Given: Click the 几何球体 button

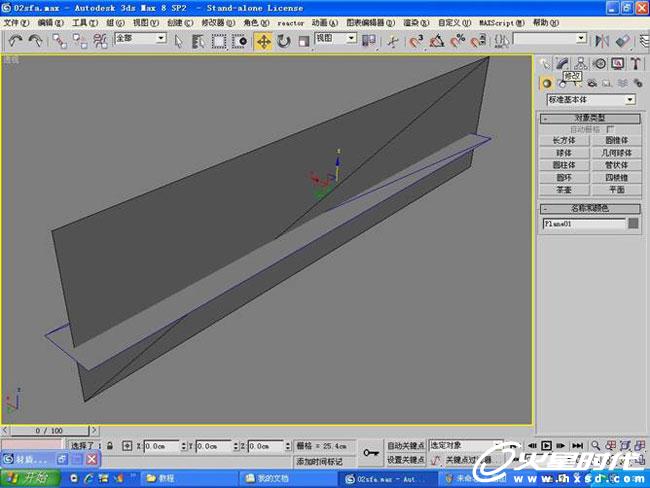Looking at the screenshot, I should (616, 153).
